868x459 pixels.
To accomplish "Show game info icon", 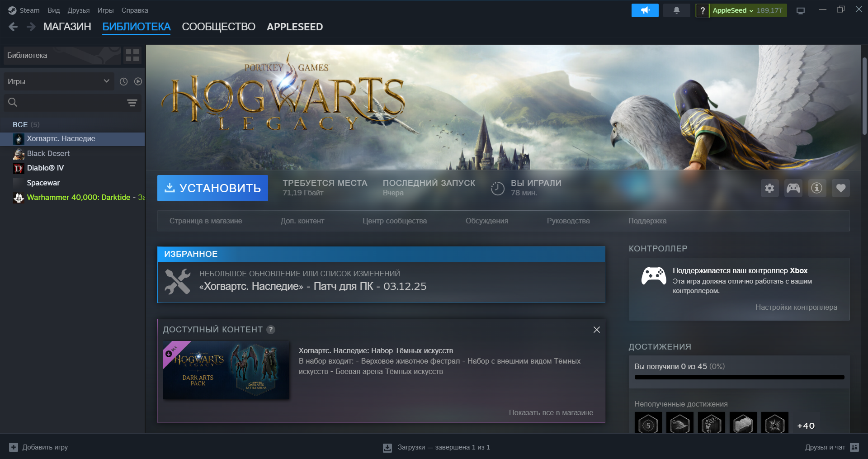I will [x=817, y=188].
